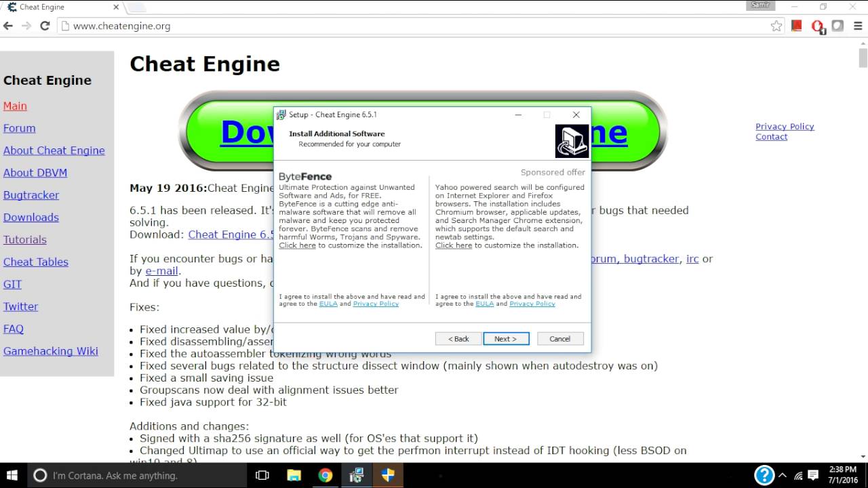Open About Cheat Engine page

pyautogui.click(x=54, y=150)
